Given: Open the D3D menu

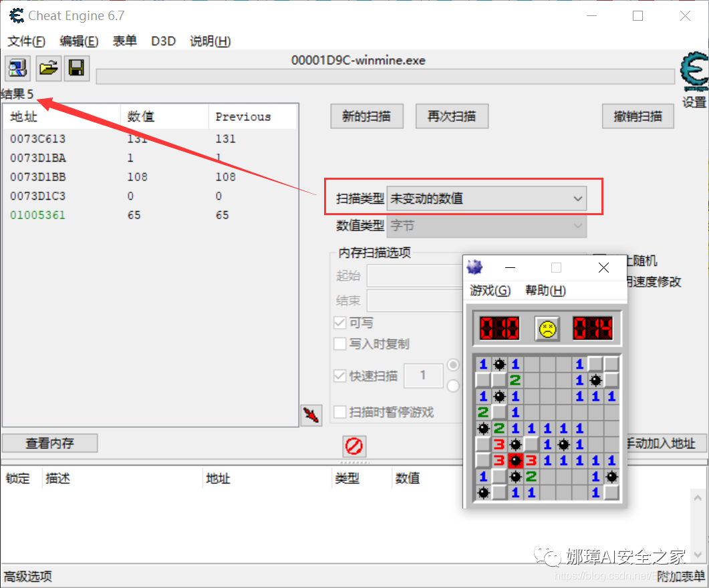Looking at the screenshot, I should [163, 41].
